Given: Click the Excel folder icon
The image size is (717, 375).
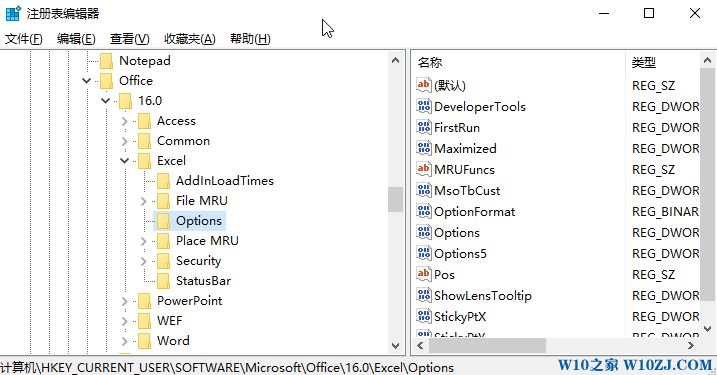Looking at the screenshot, I should point(144,161).
